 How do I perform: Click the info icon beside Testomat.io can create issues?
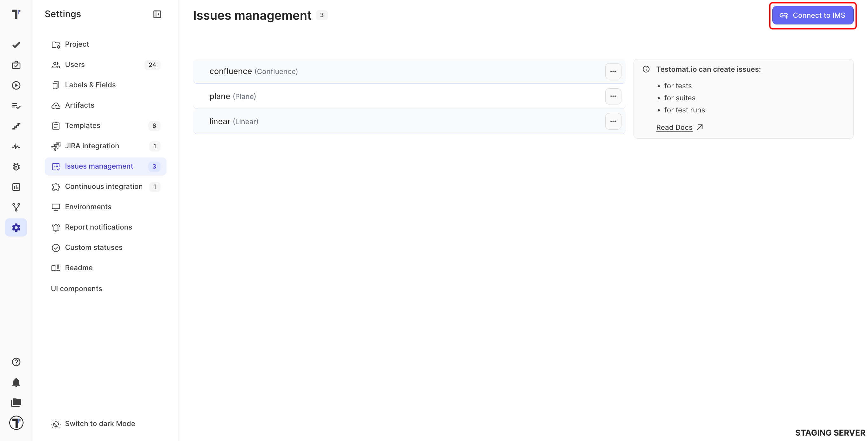pyautogui.click(x=646, y=69)
